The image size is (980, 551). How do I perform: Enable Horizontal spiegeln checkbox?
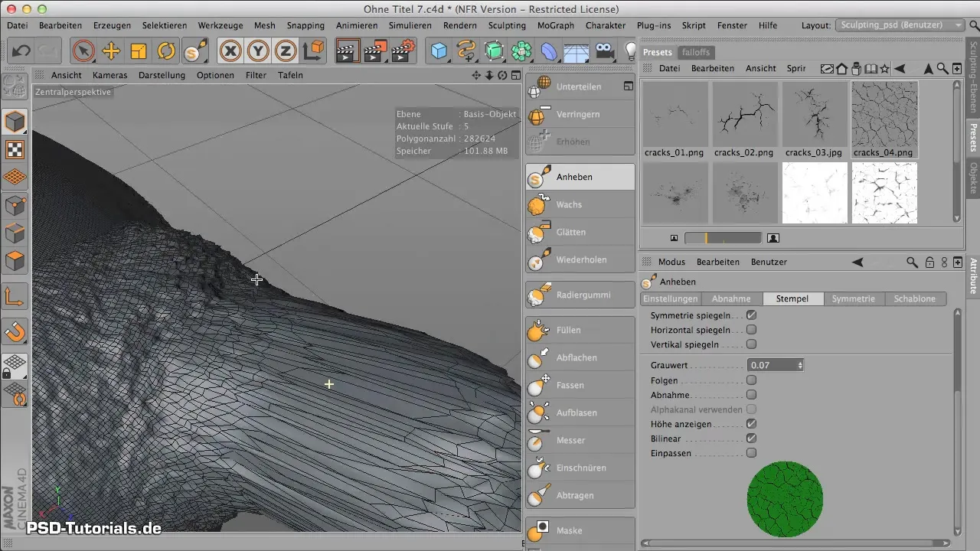coord(751,330)
